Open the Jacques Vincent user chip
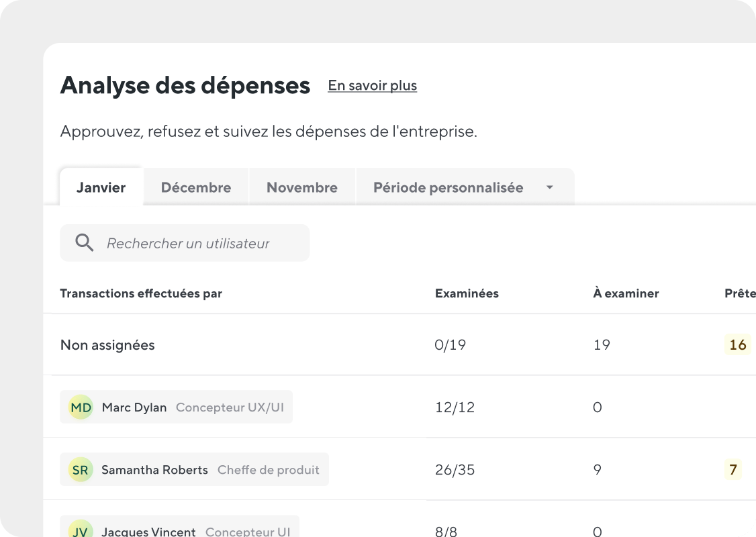The width and height of the screenshot is (756, 537). point(179,526)
